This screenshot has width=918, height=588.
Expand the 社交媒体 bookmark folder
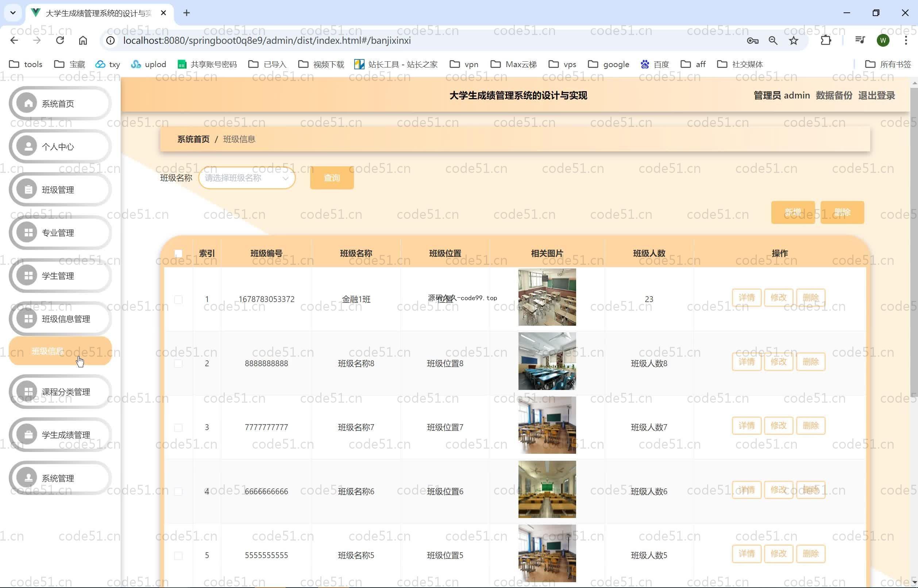740,64
